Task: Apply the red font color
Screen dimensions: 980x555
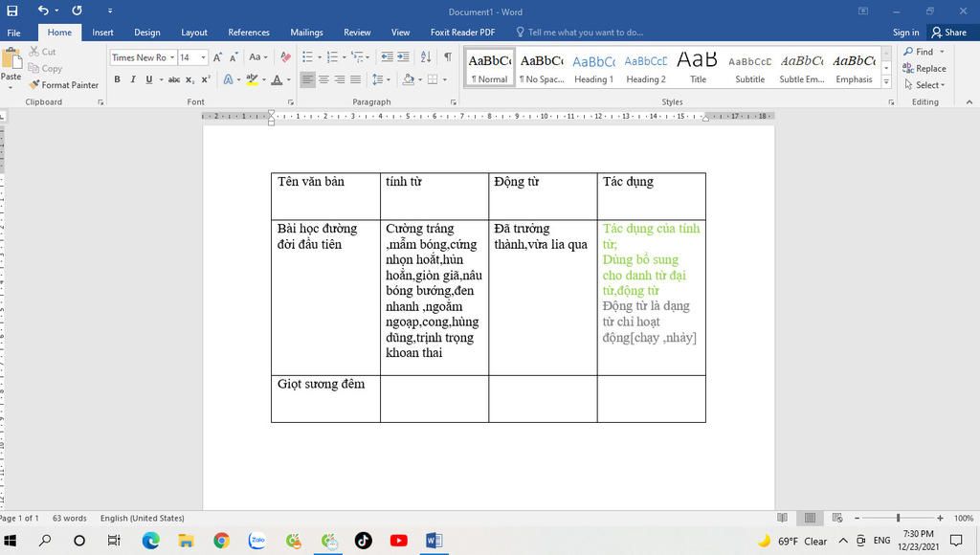Action: coord(277,79)
